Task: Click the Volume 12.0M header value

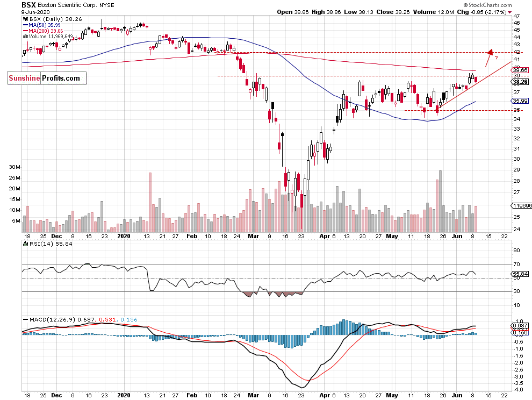Action: point(433,12)
